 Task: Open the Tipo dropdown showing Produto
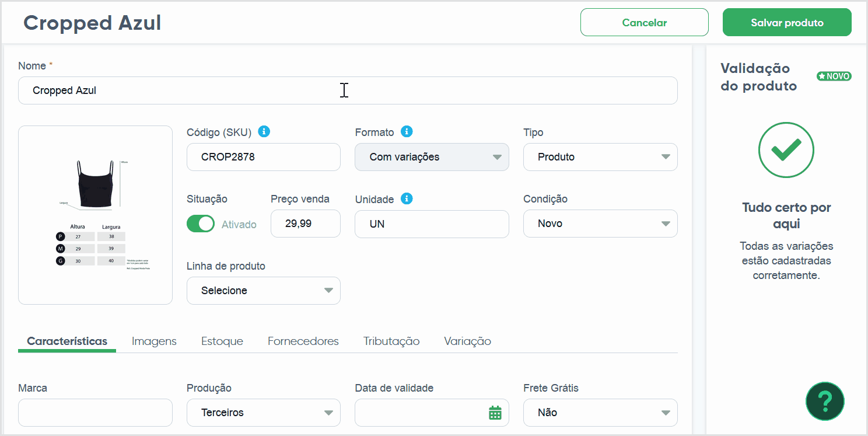click(600, 157)
